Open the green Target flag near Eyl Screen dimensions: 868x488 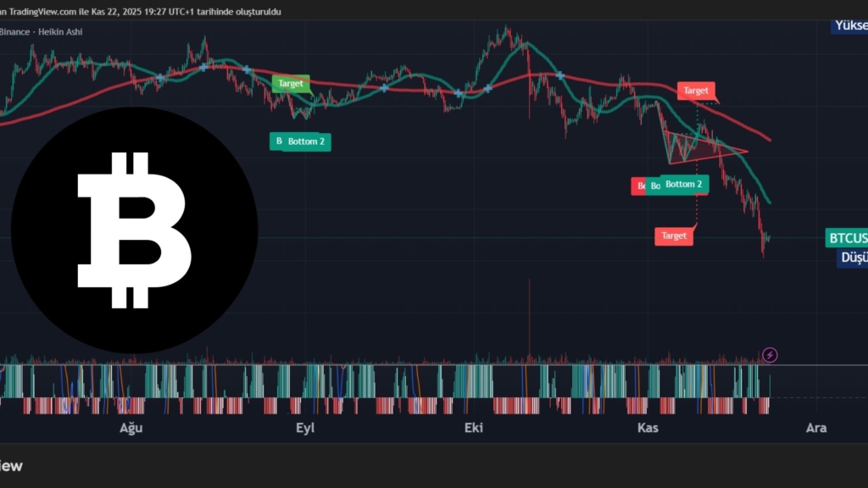tap(291, 84)
